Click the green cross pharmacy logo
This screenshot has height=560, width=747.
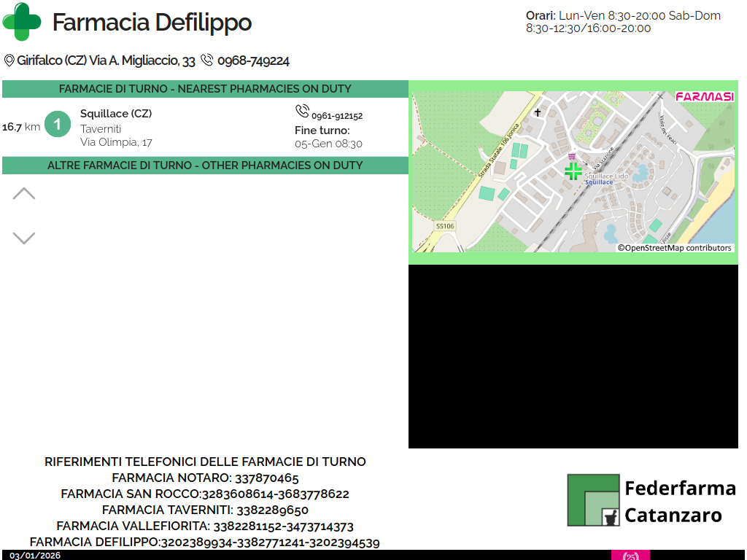tap(23, 22)
